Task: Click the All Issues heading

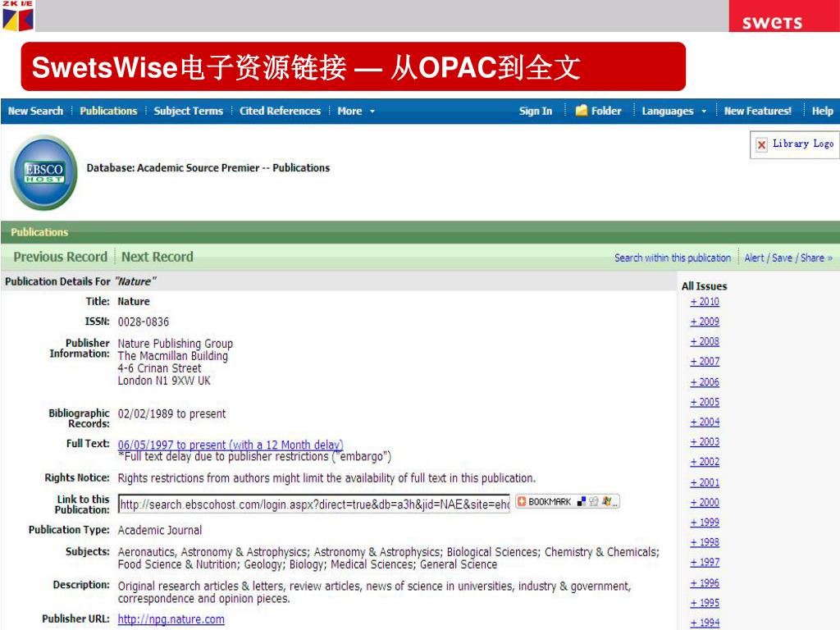Action: [x=704, y=286]
